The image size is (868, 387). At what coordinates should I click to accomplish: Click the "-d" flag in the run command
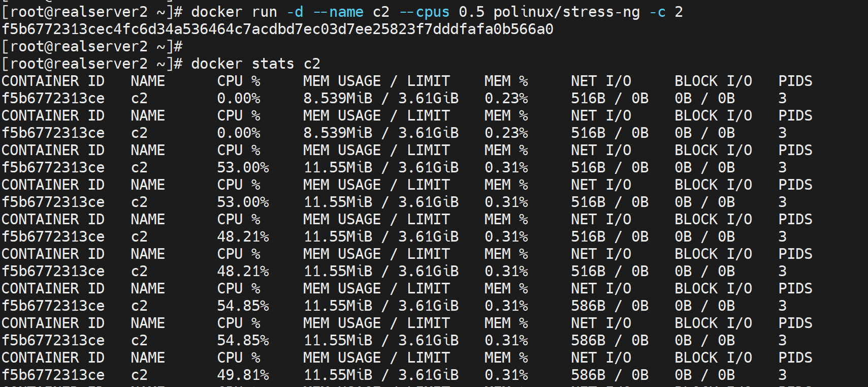coord(295,12)
